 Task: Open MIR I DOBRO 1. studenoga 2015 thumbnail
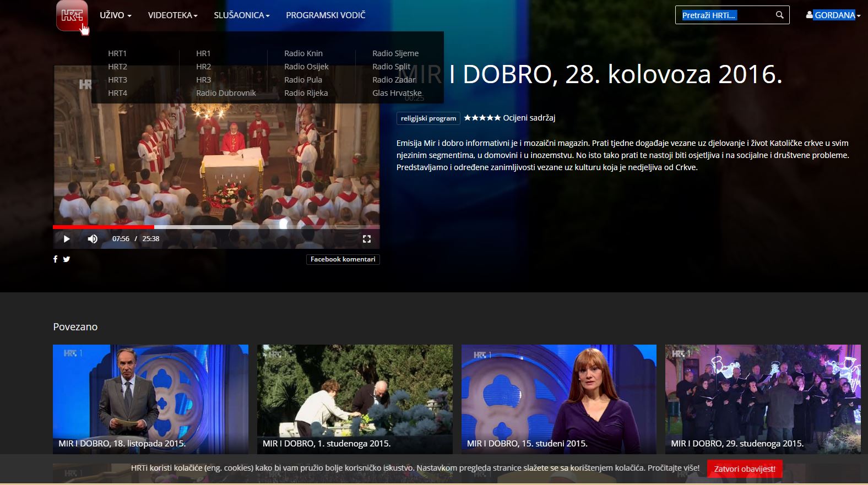[x=355, y=399]
